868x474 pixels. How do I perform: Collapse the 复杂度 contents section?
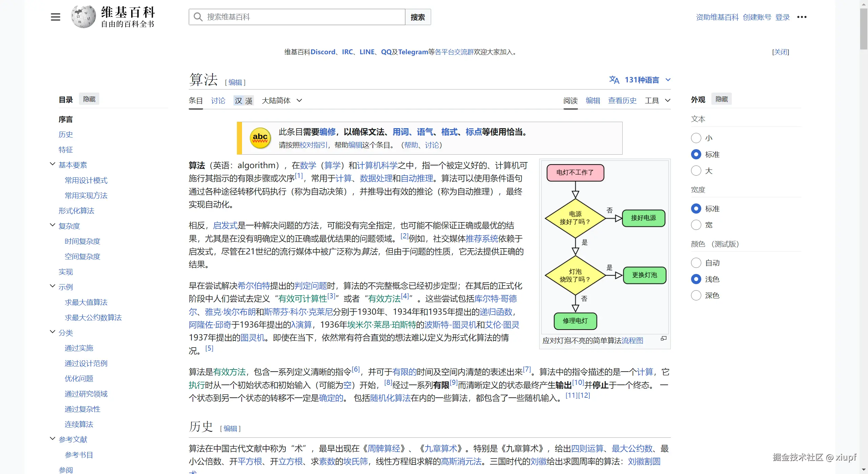click(x=53, y=225)
